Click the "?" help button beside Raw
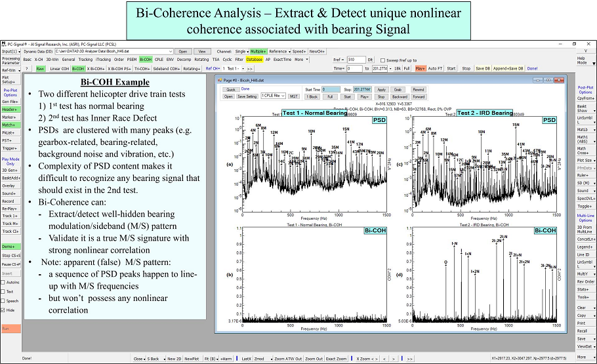Image resolution: width=597 pixels, height=364 pixels. pyautogui.click(x=27, y=68)
